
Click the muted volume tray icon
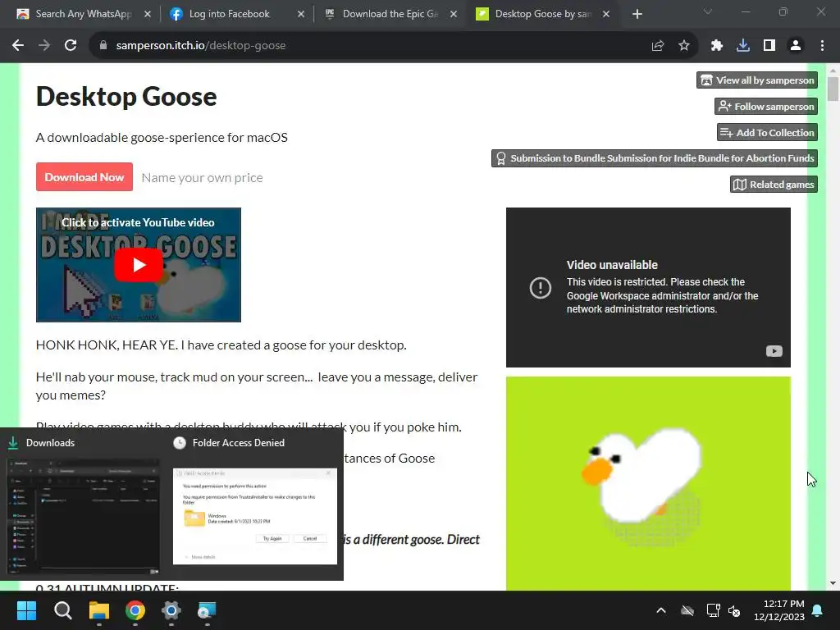(x=734, y=610)
